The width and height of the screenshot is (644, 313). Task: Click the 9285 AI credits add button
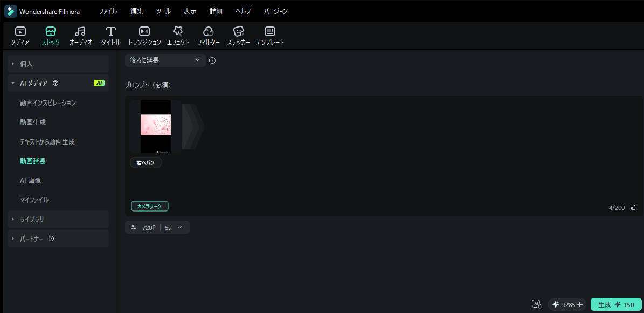(x=580, y=304)
